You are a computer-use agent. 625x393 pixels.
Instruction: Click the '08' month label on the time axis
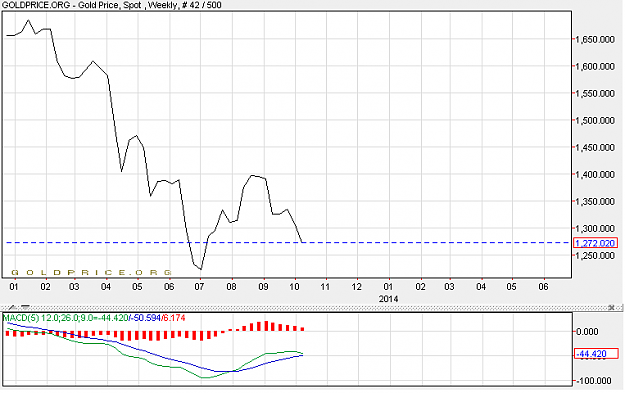231,287
